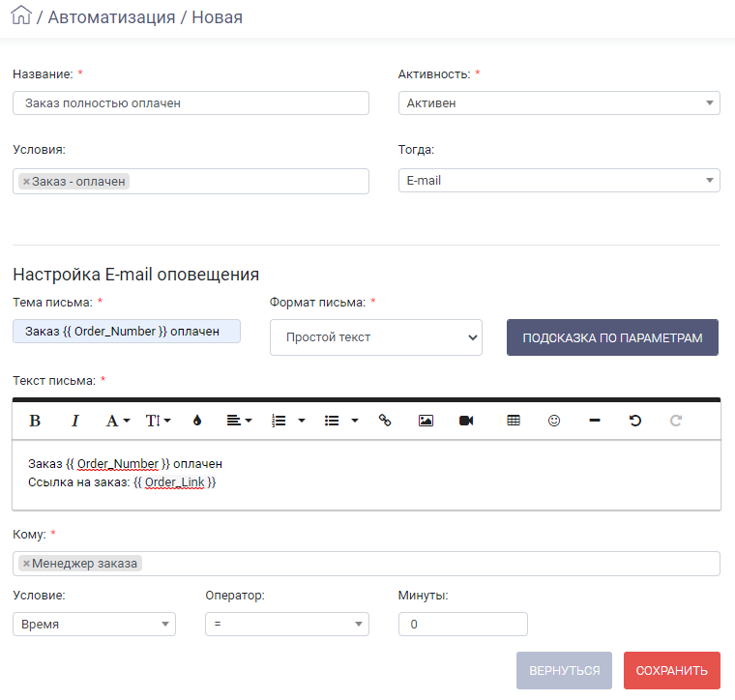The height and width of the screenshot is (700, 735).
Task: Insert a video via camera icon
Action: pos(466,421)
